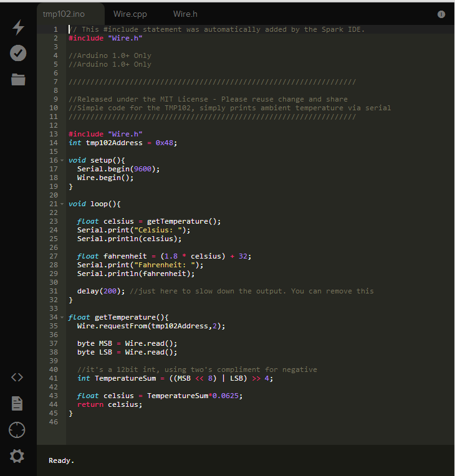Click '//Arduino 1.0+ Only' on line 4
Viewport: 455px width, 476px height.
pos(110,55)
